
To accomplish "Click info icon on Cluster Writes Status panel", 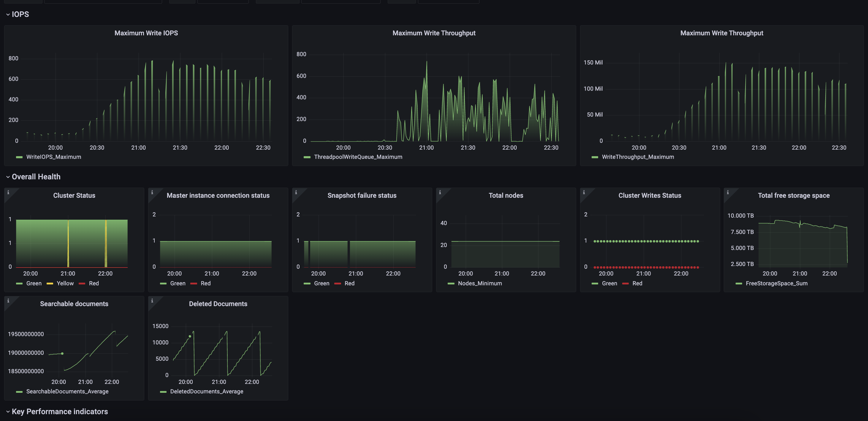I will tap(584, 192).
